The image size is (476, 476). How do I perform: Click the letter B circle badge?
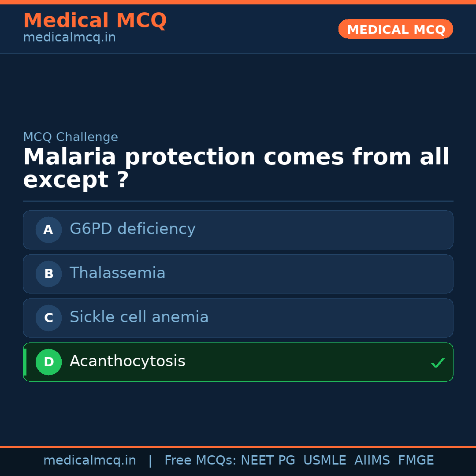(x=48, y=274)
